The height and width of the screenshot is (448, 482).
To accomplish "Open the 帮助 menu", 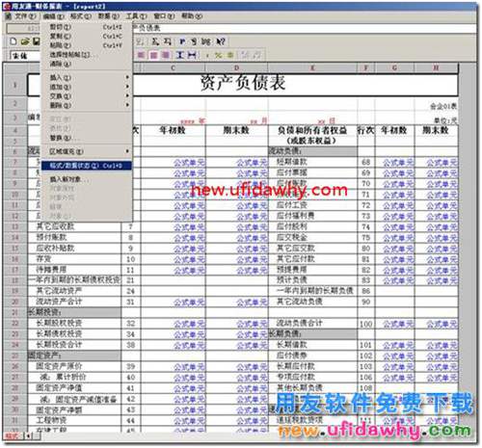I will click(x=192, y=16).
